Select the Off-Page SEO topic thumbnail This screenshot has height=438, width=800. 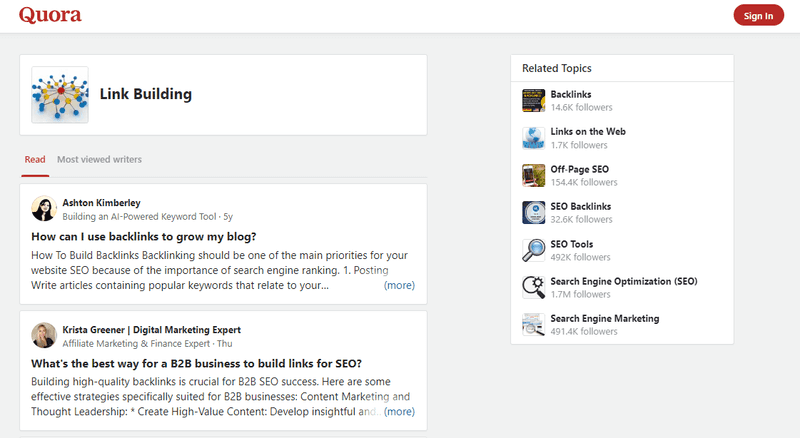533,176
